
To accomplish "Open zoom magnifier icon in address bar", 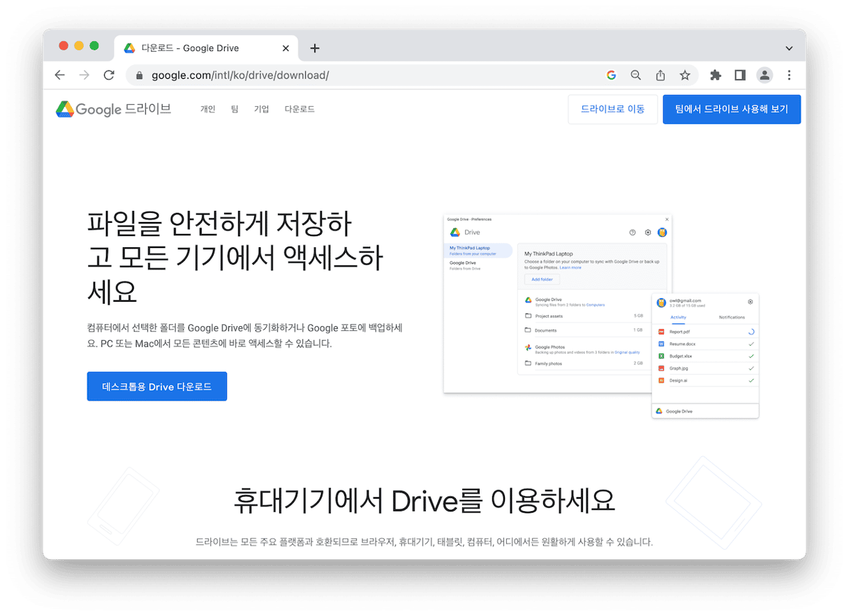I will pos(636,75).
